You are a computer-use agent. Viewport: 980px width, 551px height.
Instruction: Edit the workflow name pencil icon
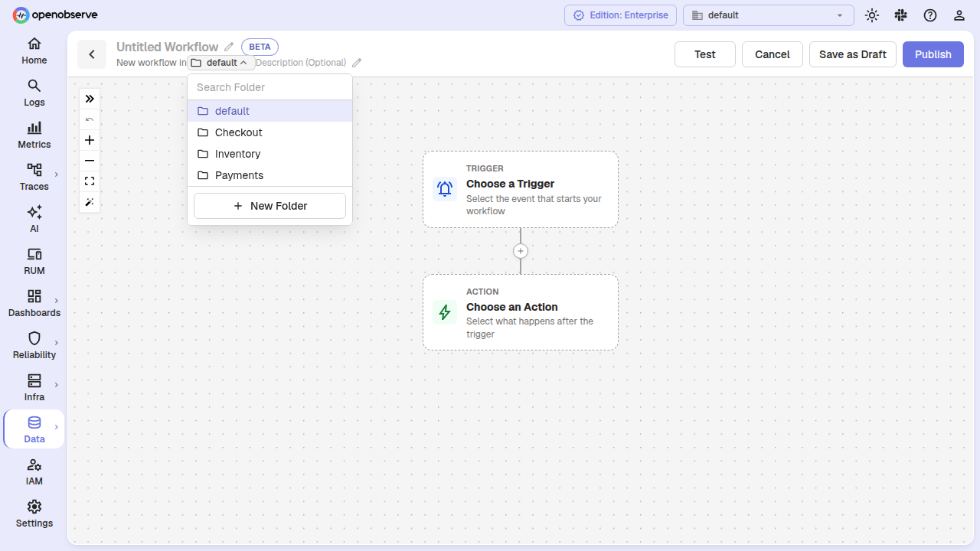pyautogui.click(x=229, y=47)
